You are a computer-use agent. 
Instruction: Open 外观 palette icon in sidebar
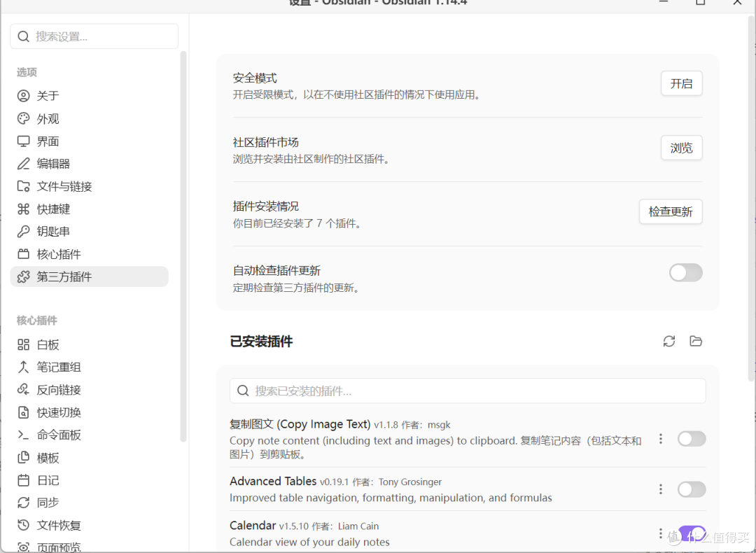coord(23,118)
